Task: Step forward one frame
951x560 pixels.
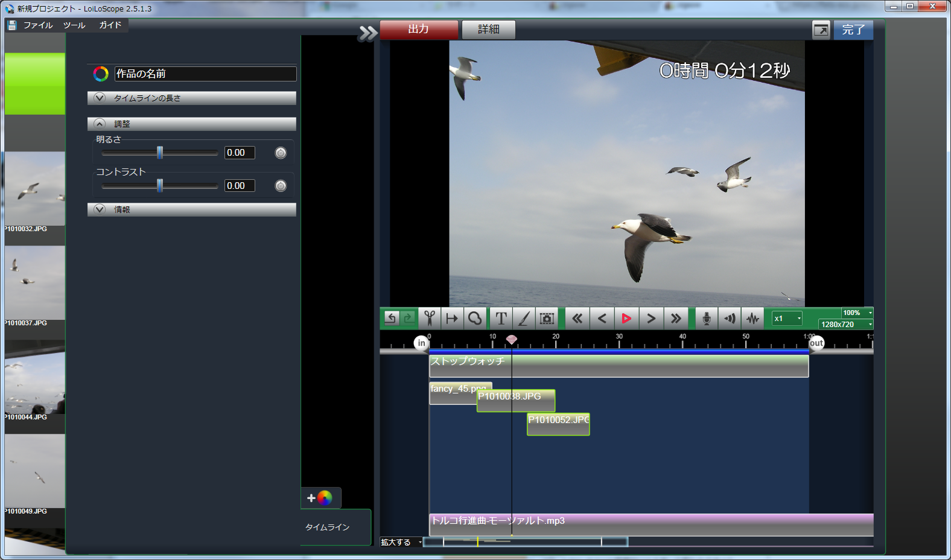Action: tap(651, 318)
